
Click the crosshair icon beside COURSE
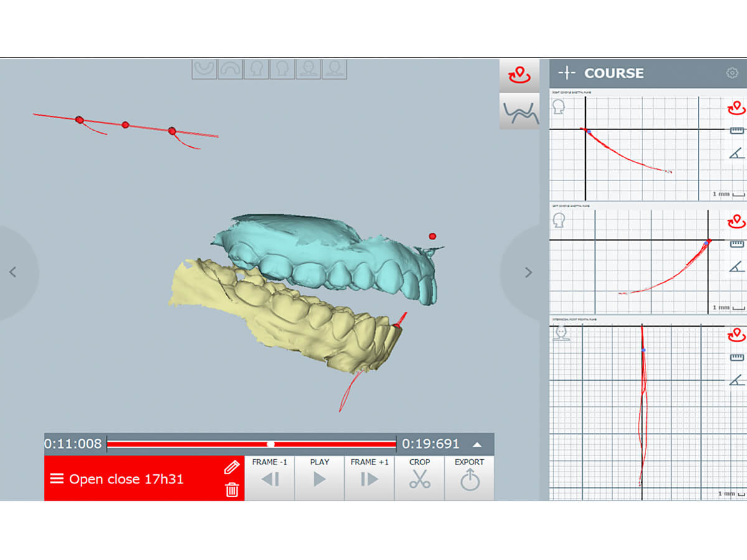pyautogui.click(x=566, y=73)
